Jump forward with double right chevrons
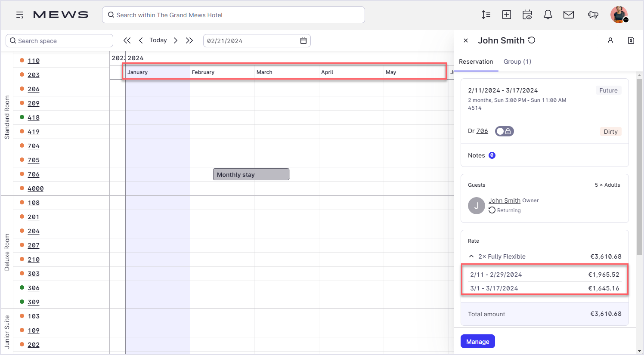Image resolution: width=644 pixels, height=355 pixels. click(189, 40)
